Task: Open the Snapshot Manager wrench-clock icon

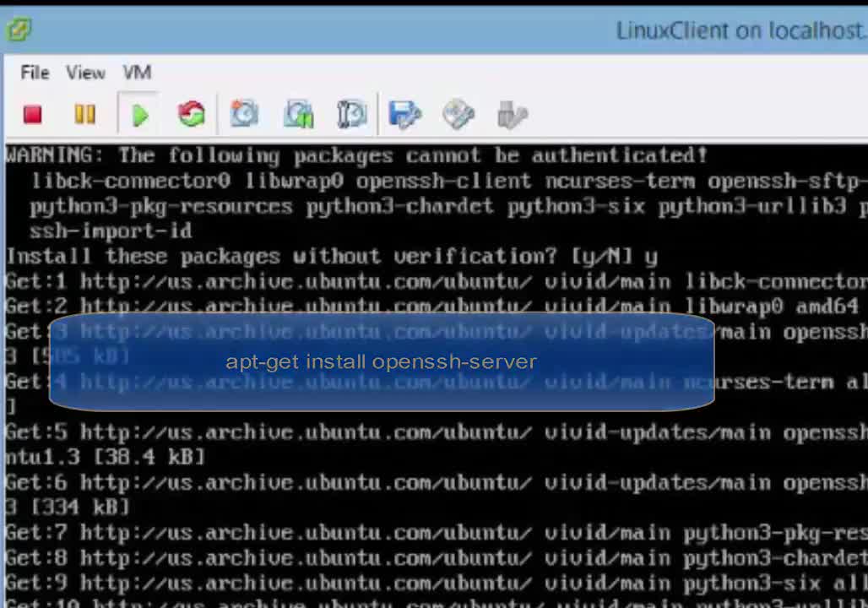Action: [x=351, y=114]
